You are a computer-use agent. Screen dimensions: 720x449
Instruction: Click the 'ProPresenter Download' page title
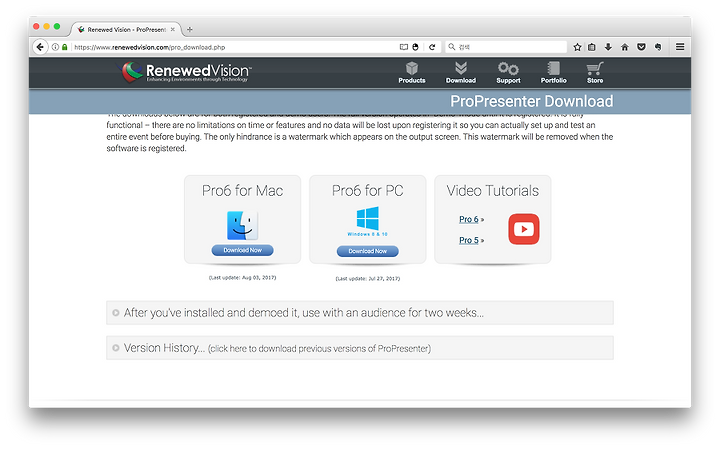pos(531,101)
